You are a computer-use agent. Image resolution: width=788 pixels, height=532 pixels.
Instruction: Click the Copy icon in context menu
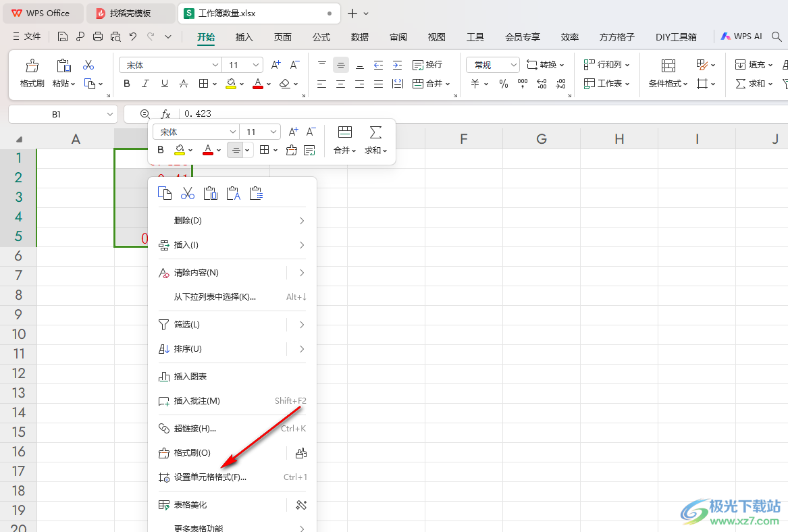pyautogui.click(x=165, y=193)
